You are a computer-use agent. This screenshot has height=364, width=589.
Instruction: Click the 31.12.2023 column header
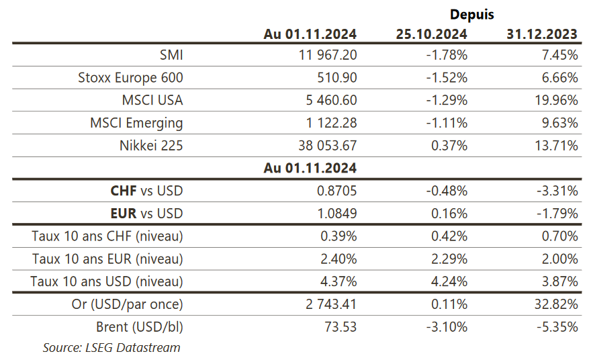click(542, 34)
